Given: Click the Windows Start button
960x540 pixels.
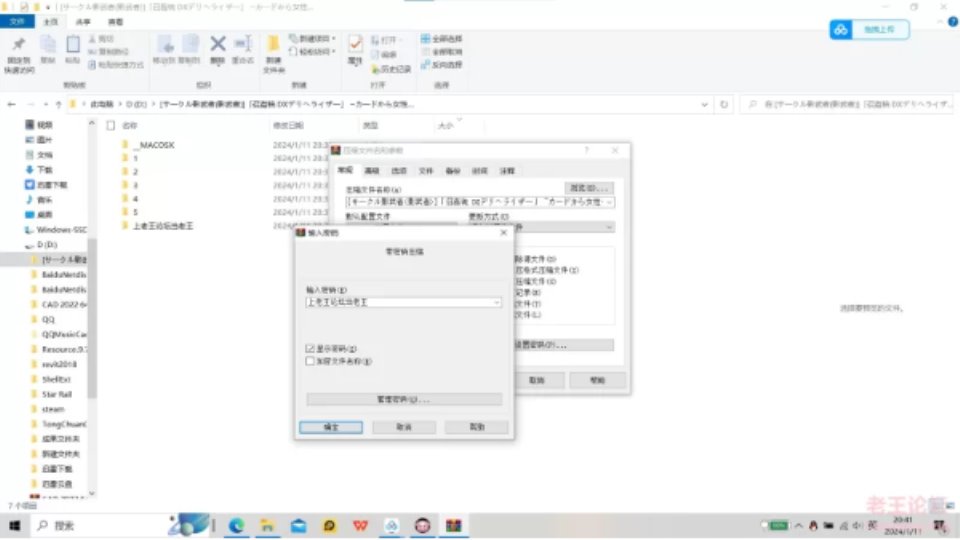Looking at the screenshot, I should click(15, 526).
